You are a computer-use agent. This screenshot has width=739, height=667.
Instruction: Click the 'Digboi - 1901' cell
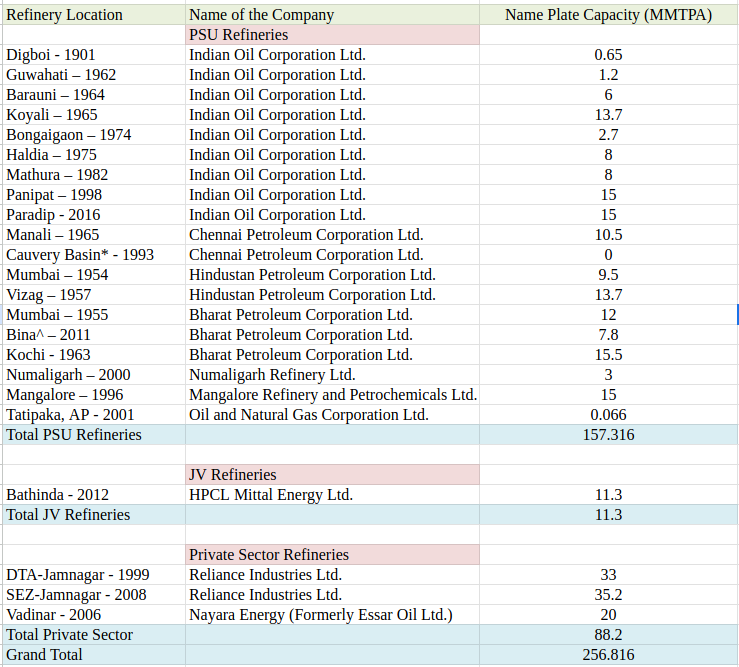[x=94, y=55]
